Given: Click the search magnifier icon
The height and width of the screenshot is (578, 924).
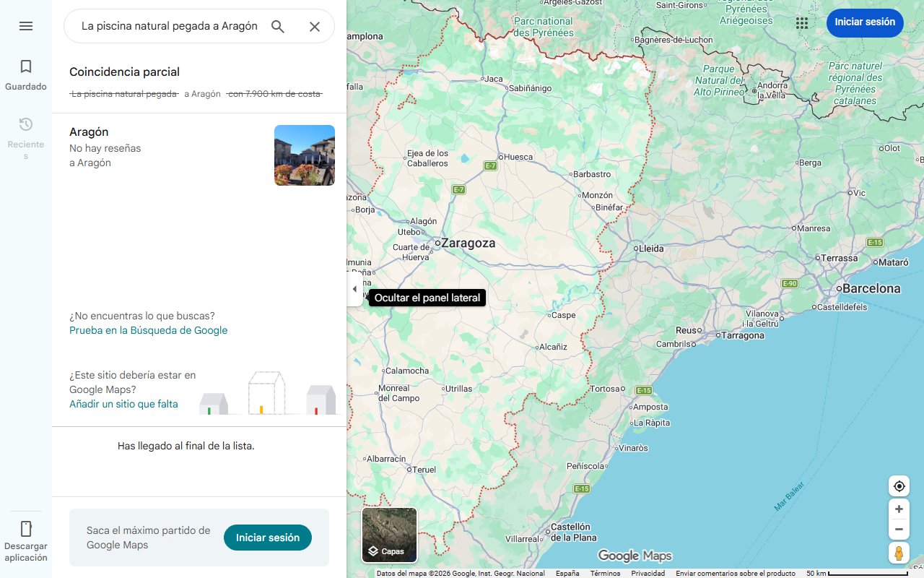Looking at the screenshot, I should pyautogui.click(x=277, y=26).
